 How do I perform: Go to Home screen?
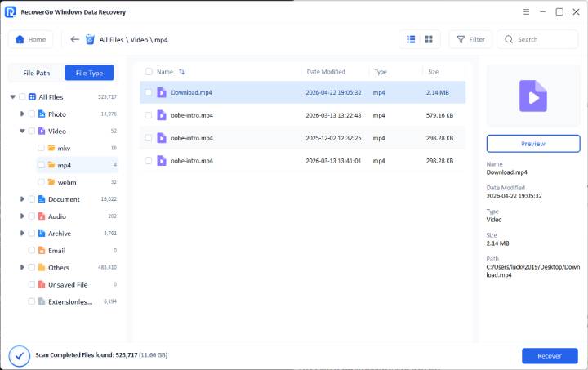click(31, 39)
